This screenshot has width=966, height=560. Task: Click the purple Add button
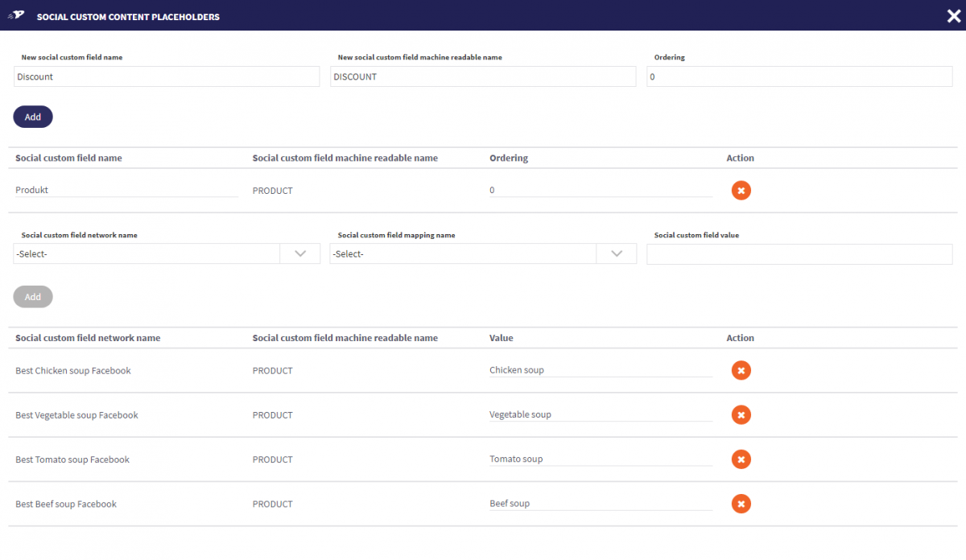[x=33, y=117]
